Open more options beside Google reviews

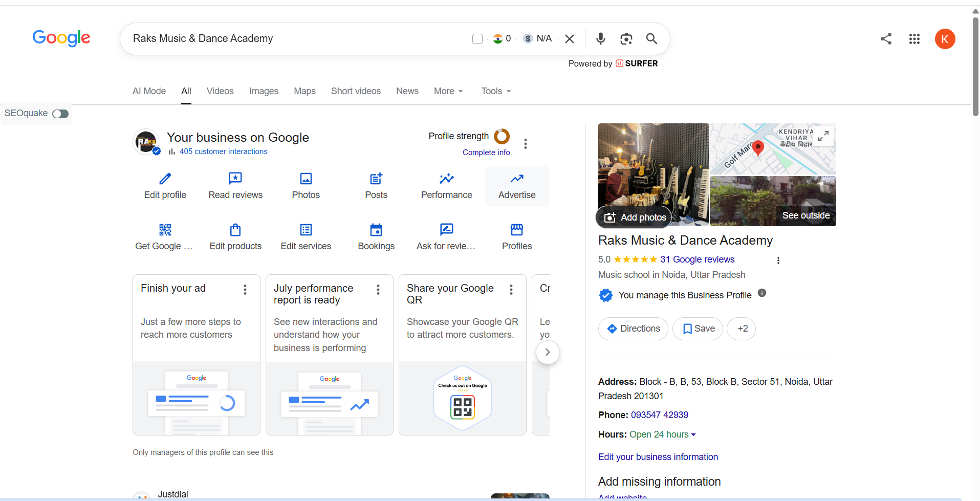click(x=778, y=260)
